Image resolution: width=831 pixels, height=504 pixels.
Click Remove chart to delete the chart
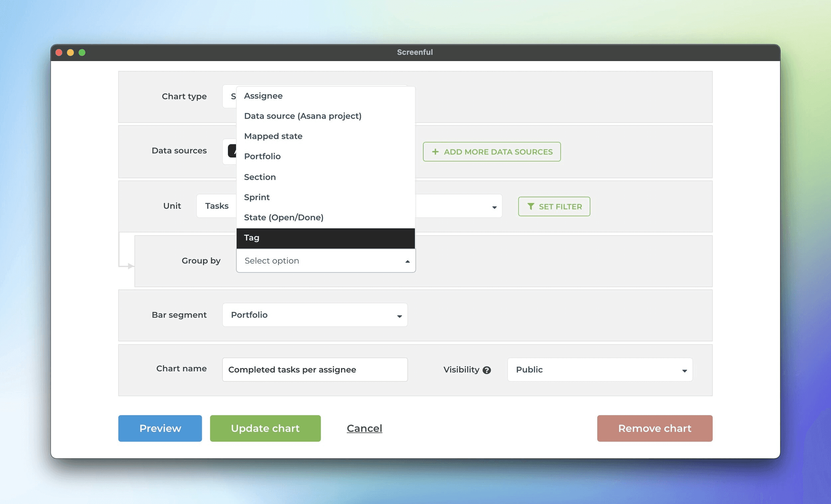pos(654,428)
